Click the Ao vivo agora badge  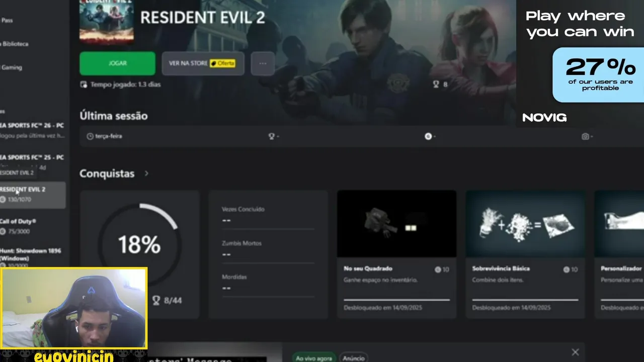(313, 358)
